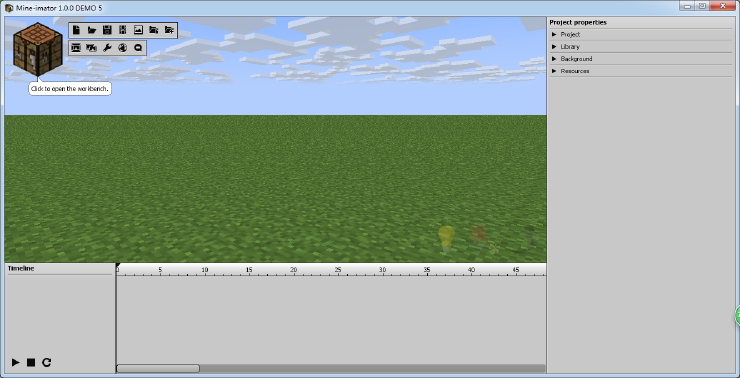The height and width of the screenshot is (378, 740).
Task: Click the globe website icon
Action: point(123,48)
